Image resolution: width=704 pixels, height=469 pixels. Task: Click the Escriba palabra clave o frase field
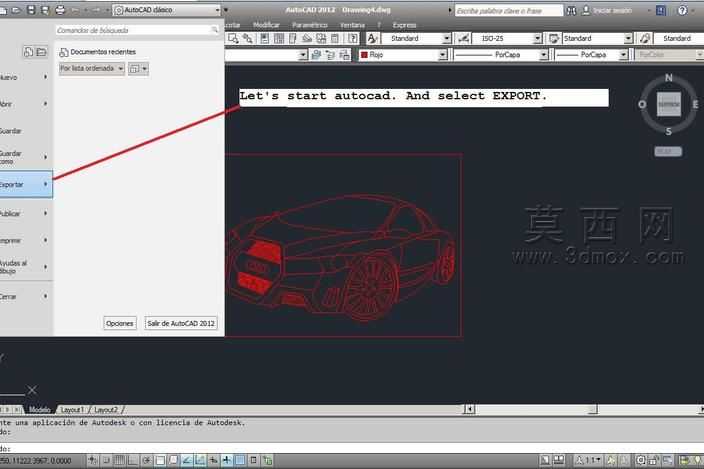coord(509,10)
